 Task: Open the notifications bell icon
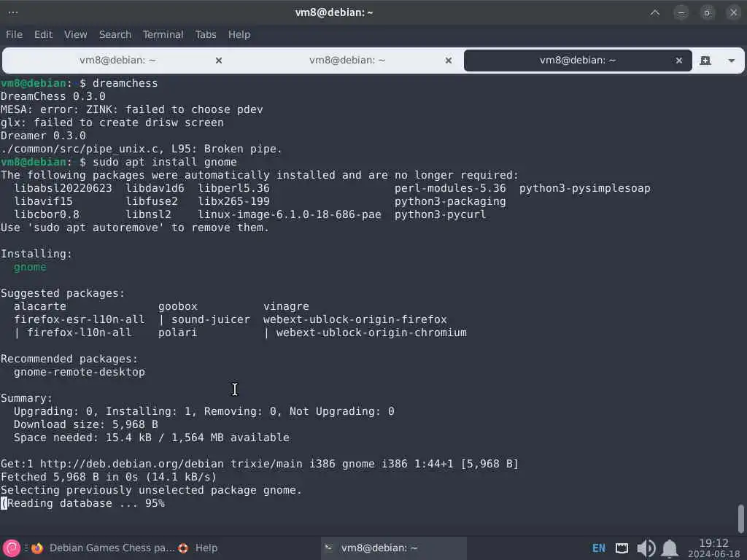670,548
